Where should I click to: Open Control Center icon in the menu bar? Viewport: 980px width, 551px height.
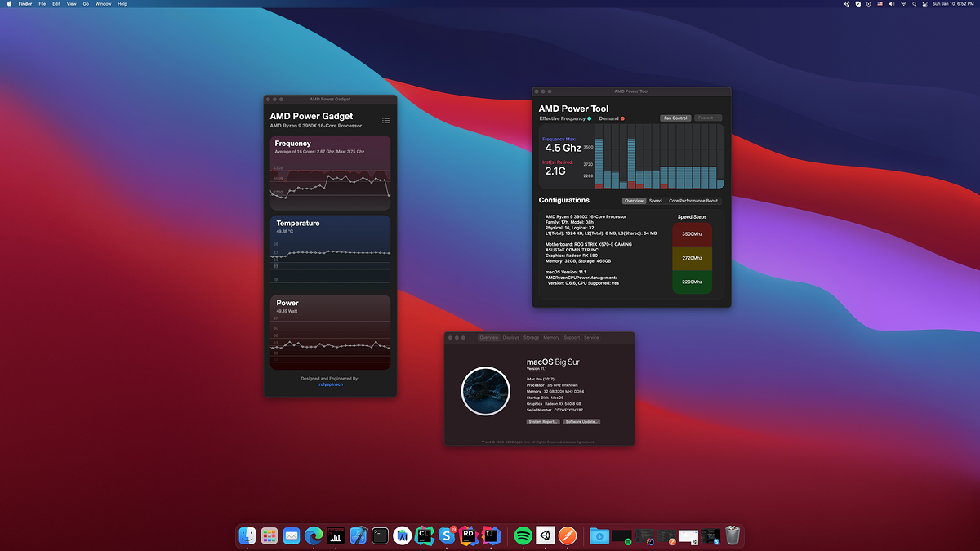[x=925, y=4]
